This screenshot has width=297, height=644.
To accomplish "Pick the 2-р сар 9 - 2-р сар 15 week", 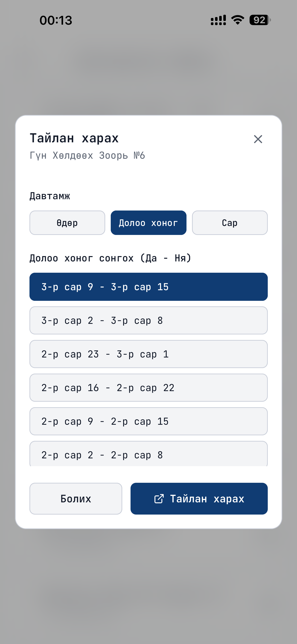I will point(148,422).
